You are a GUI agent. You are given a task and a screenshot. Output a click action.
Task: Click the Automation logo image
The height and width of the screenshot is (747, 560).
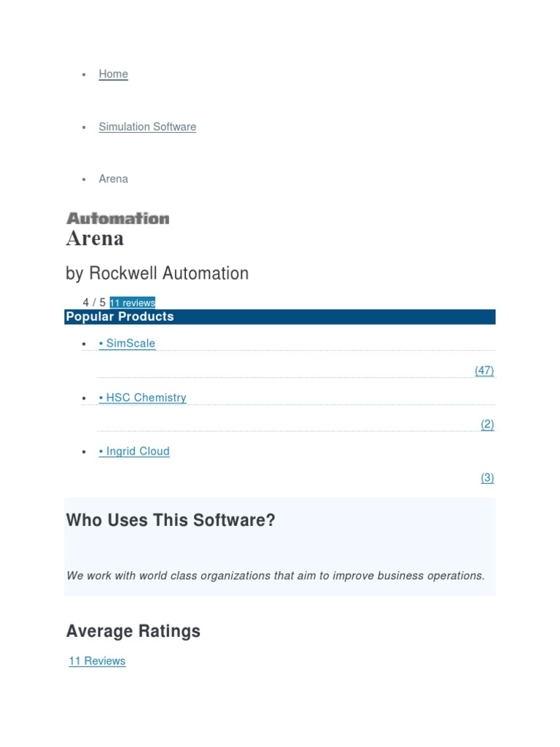coord(117,218)
